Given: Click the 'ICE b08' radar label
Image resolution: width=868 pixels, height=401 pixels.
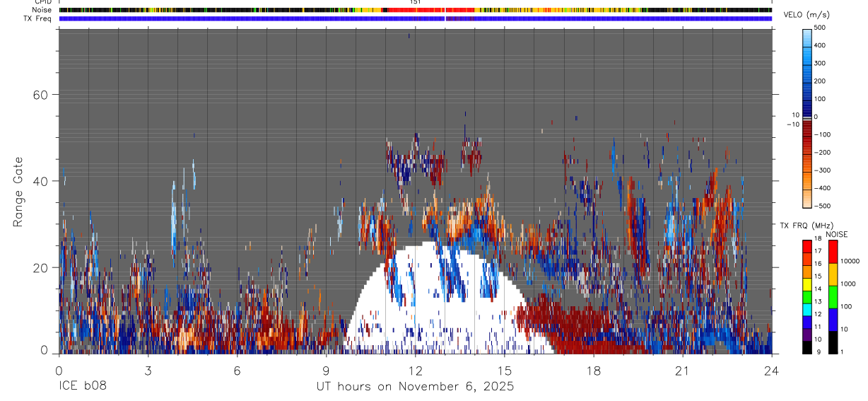Looking at the screenshot, I should 82,387.
